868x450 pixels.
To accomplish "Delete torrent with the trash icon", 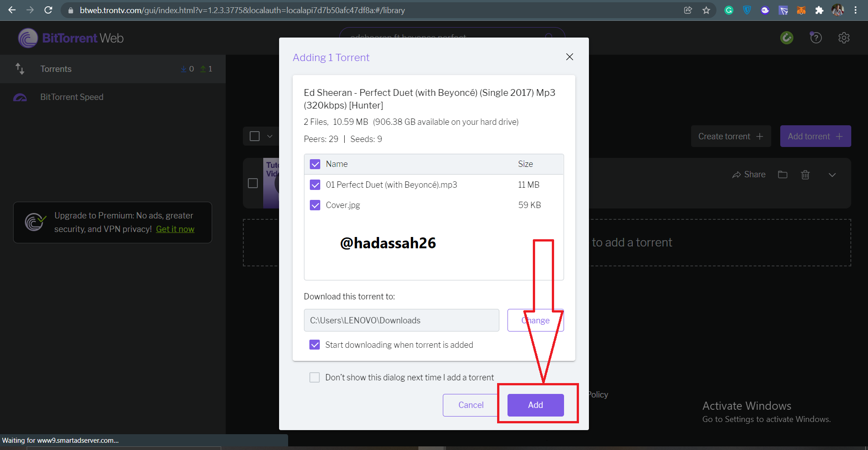I will pyautogui.click(x=805, y=175).
